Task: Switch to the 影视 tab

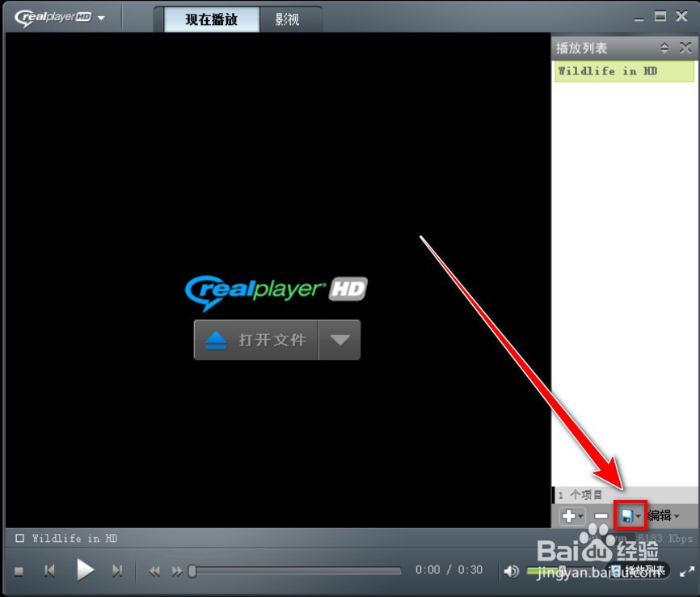Action: click(x=288, y=19)
